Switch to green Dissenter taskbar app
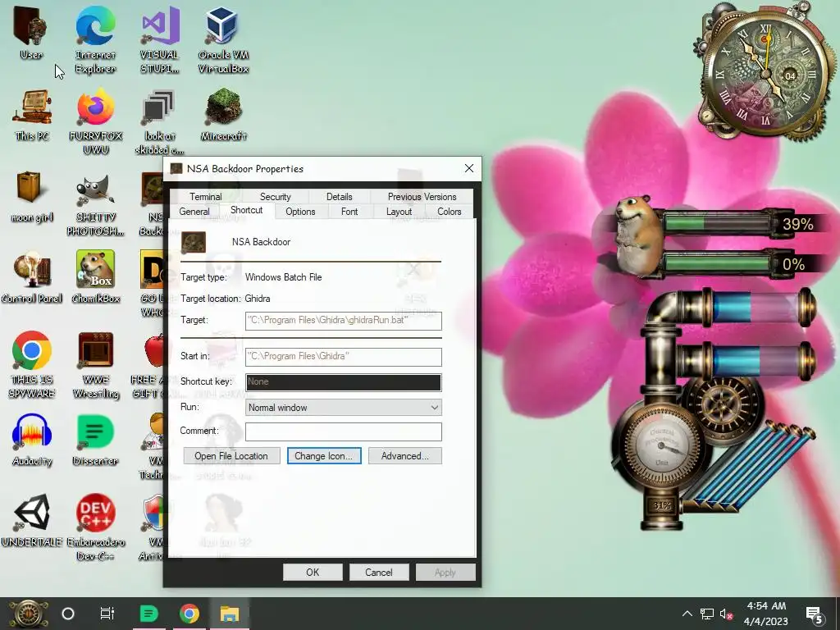 (149, 614)
